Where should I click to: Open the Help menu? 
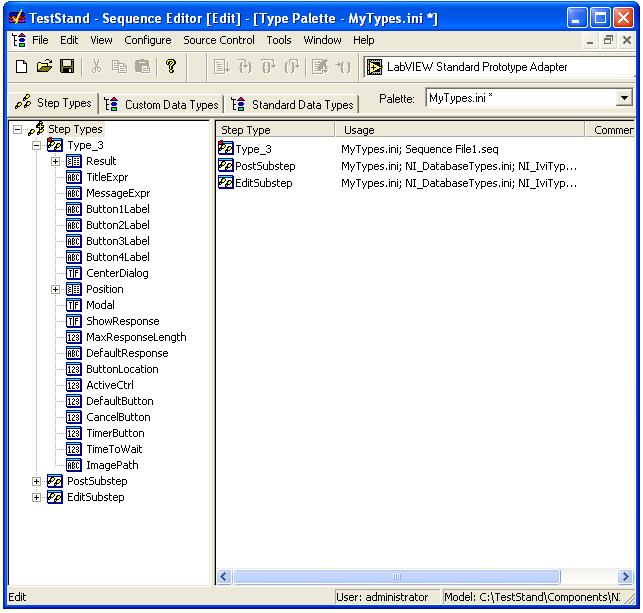[364, 40]
